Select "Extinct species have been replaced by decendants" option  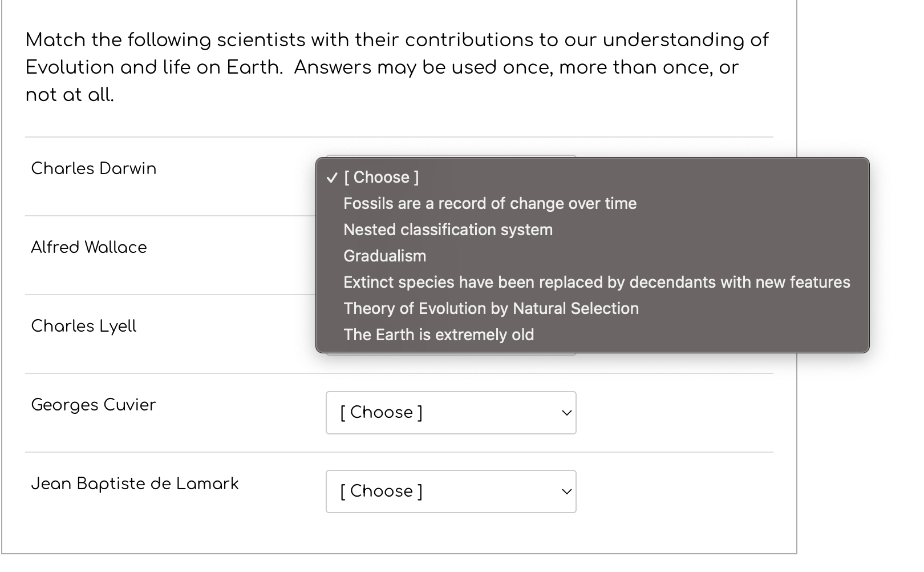tap(596, 282)
